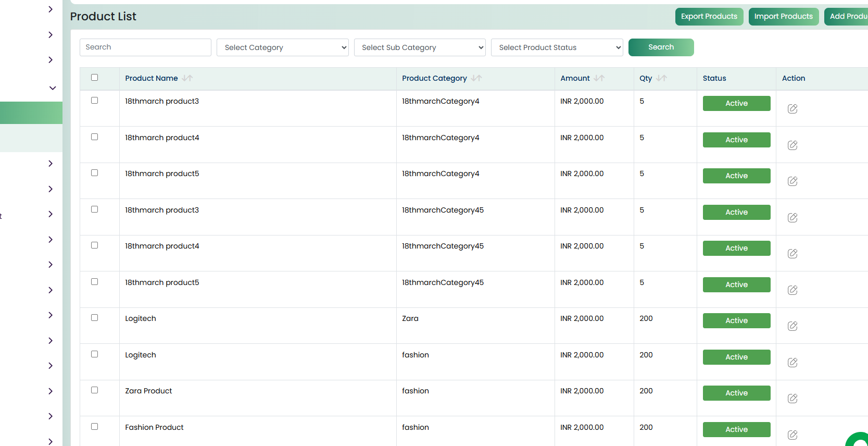
Task: Toggle Active status for Logitech in fashion category
Action: click(x=737, y=357)
